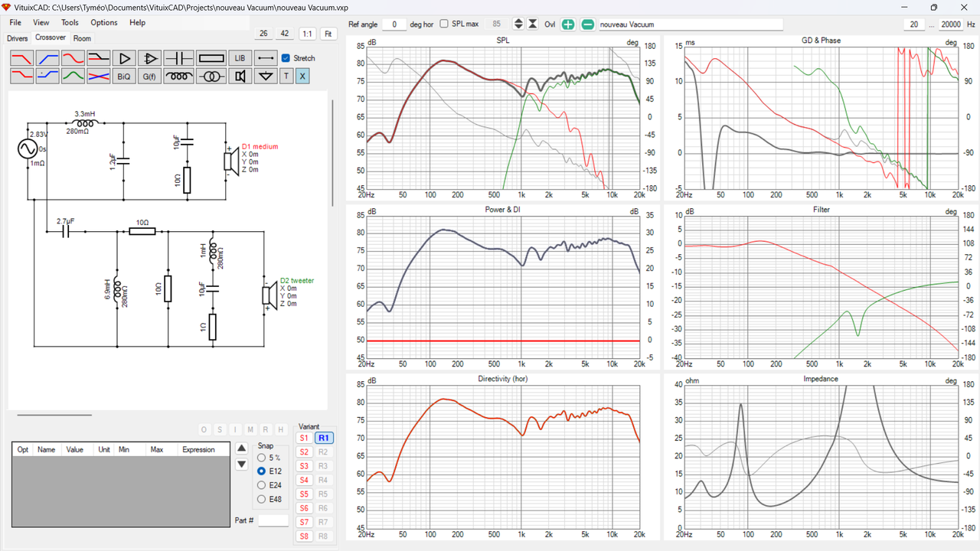Screen dimensions: 980x551
Task: Add the blue high-shelf filter block
Action: pos(47,76)
